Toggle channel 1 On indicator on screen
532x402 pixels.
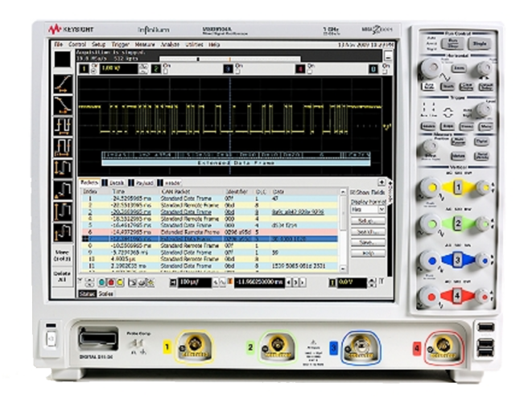(94, 71)
